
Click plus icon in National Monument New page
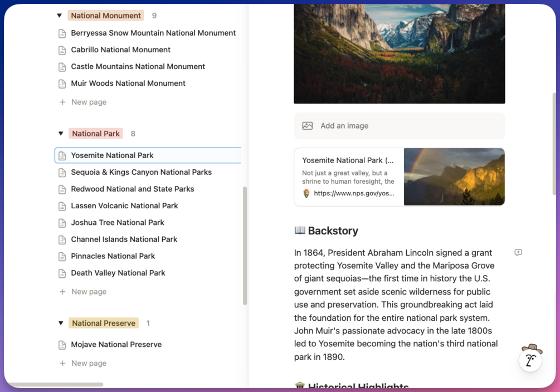coord(62,102)
